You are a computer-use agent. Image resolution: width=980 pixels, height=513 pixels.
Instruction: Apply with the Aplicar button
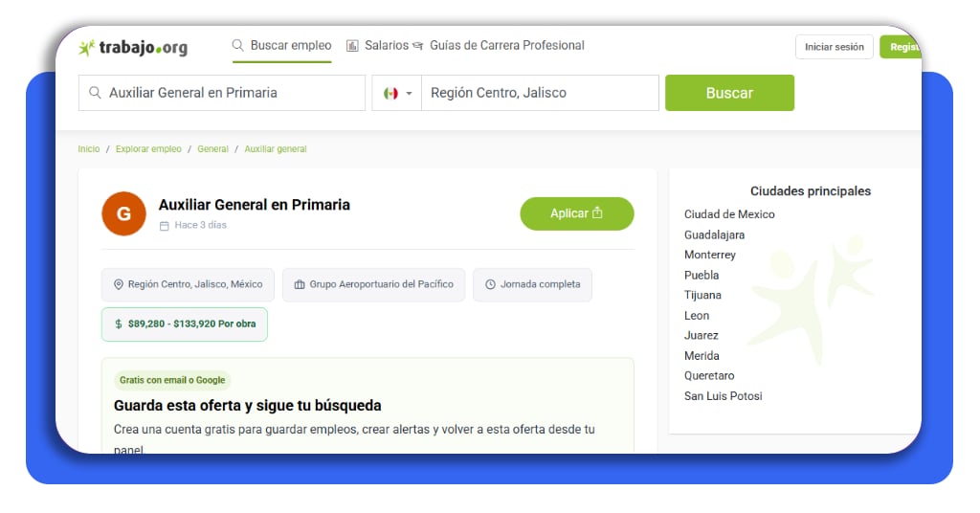576,213
